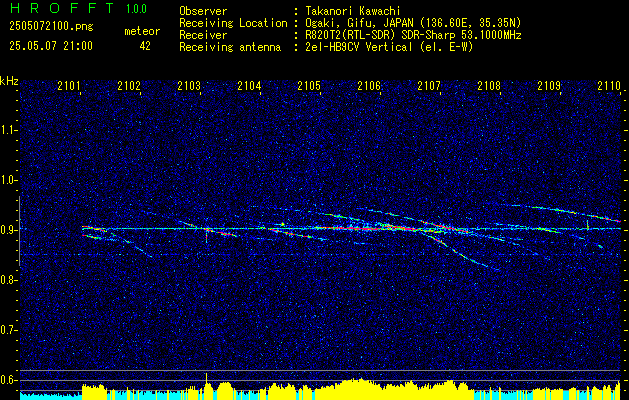Click the version number 1.0.0

click(136, 9)
